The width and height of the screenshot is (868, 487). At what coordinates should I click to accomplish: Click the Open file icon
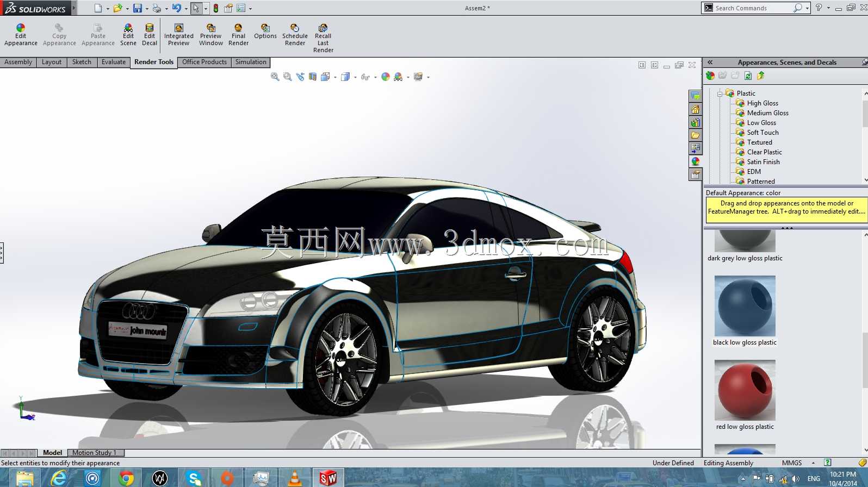coord(117,8)
